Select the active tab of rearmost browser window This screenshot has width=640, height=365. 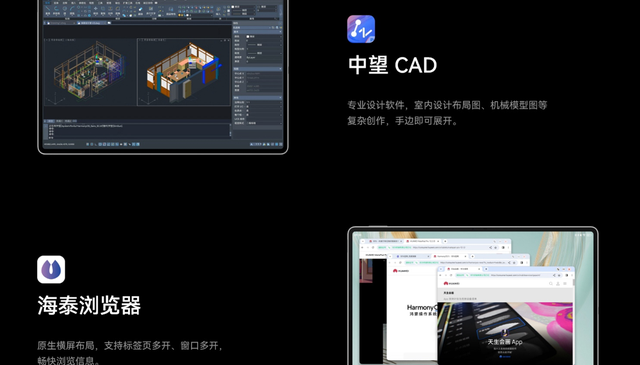point(422,241)
